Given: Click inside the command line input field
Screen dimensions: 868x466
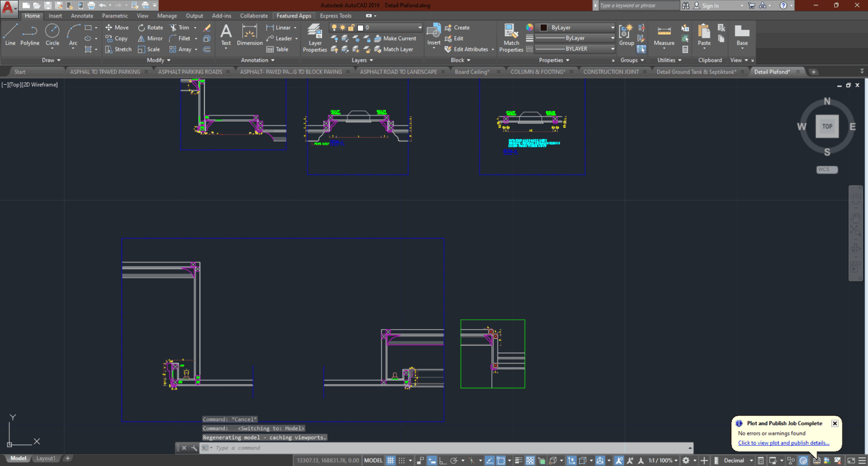Looking at the screenshot, I should (x=283, y=448).
